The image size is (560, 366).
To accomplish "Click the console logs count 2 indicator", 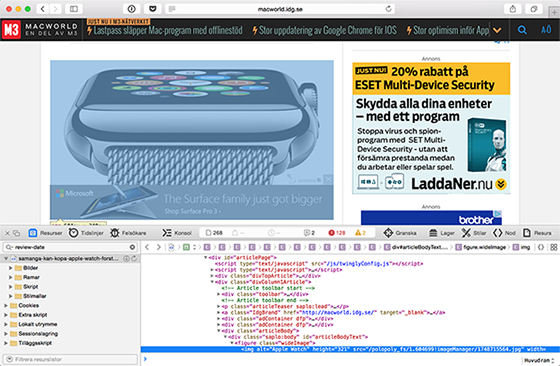I will point(309,233).
